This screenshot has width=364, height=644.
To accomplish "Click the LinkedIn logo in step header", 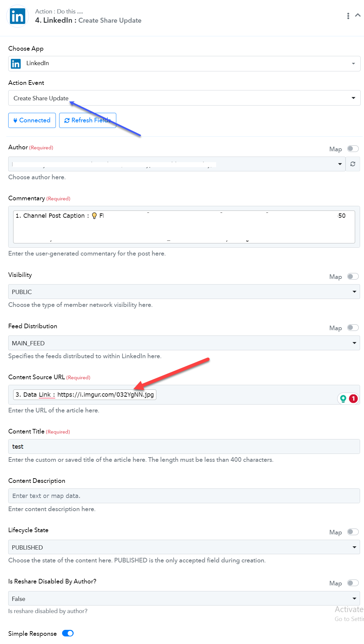I will click(x=17, y=16).
